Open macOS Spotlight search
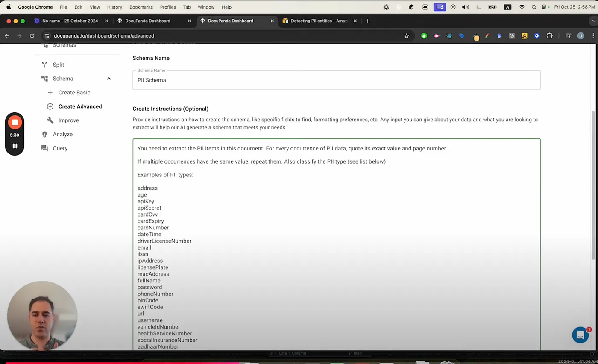 tap(534, 7)
